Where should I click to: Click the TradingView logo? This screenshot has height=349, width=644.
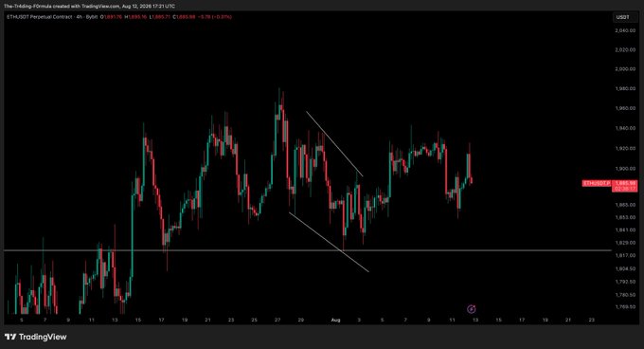pos(36,337)
